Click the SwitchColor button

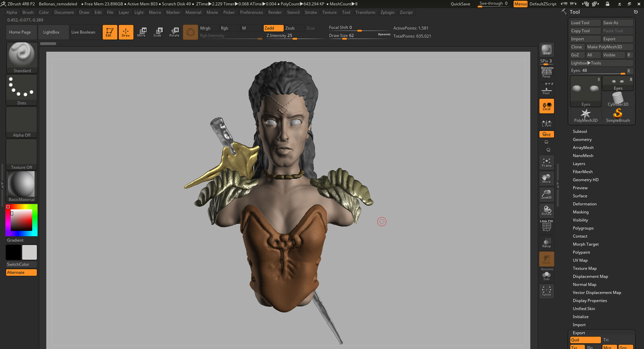coord(21,264)
